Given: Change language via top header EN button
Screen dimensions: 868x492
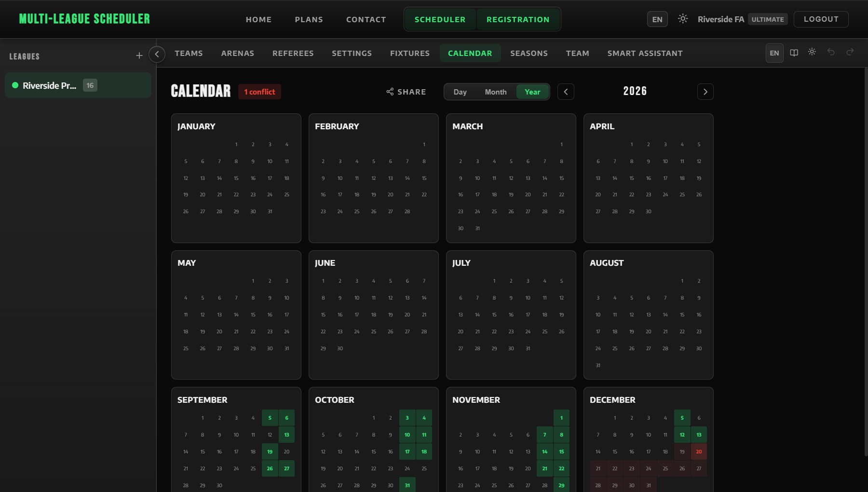Looking at the screenshot, I should tap(657, 19).
